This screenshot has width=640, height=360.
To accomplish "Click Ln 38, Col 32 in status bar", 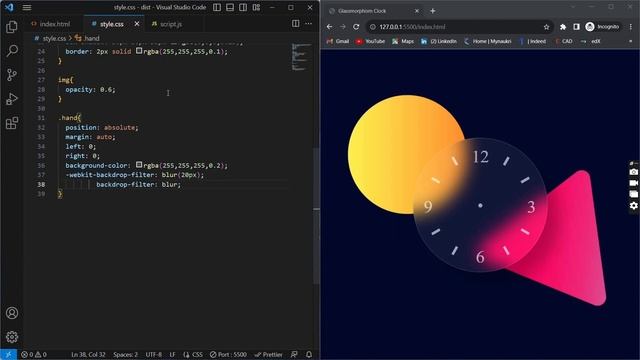I will (x=88, y=354).
